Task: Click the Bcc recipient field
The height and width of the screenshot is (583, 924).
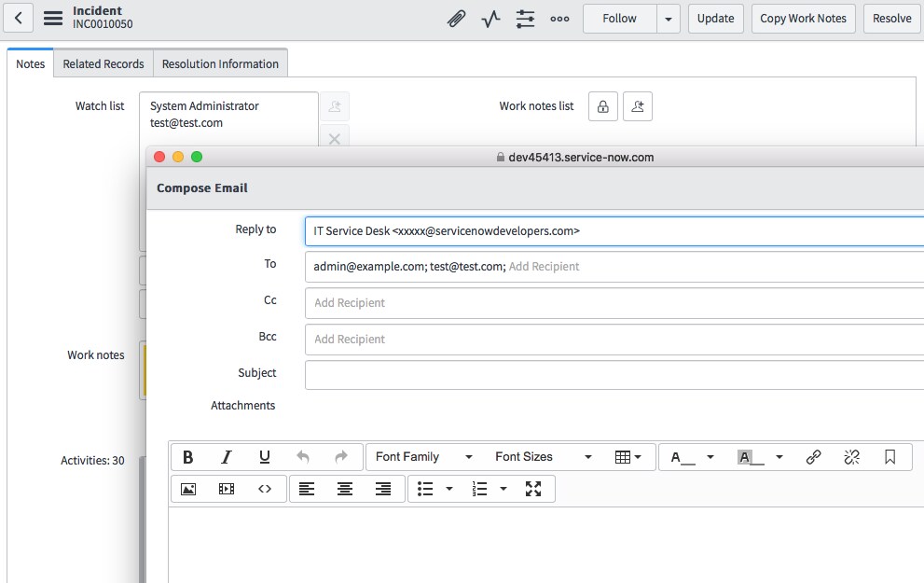Action: tap(614, 340)
